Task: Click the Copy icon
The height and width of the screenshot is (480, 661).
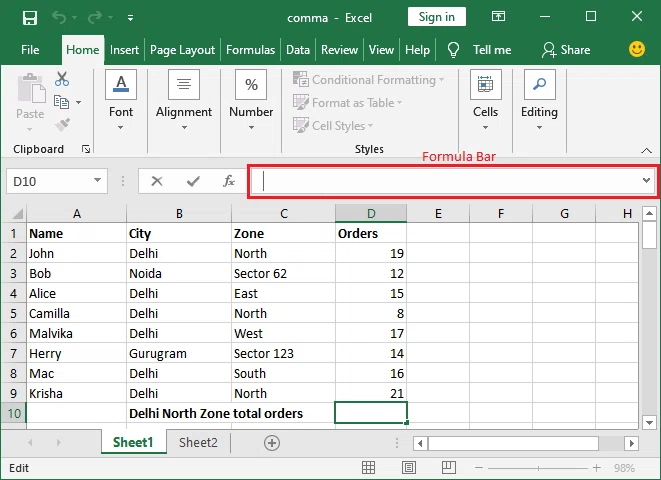Action: 62,102
